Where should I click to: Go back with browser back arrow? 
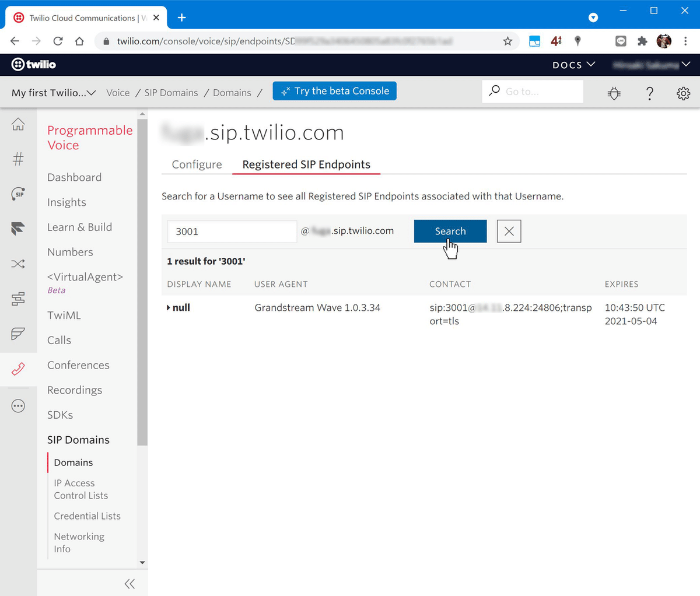point(15,41)
